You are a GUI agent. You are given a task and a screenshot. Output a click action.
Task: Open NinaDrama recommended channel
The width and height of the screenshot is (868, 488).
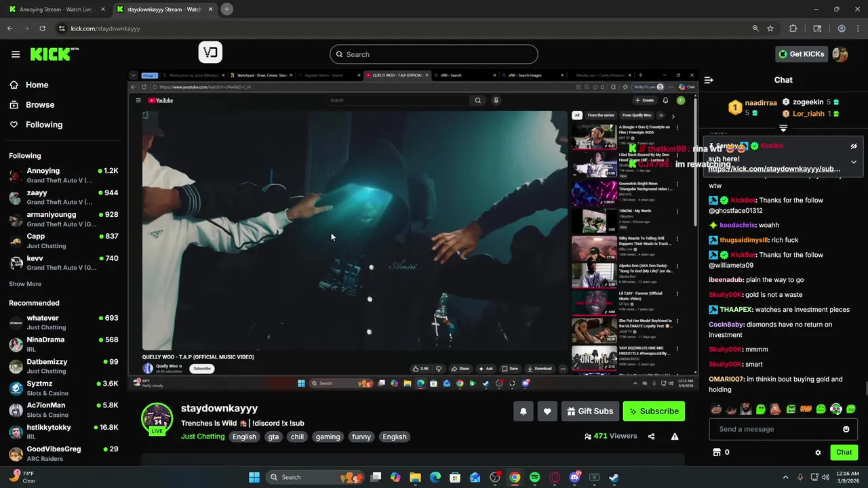63,344
